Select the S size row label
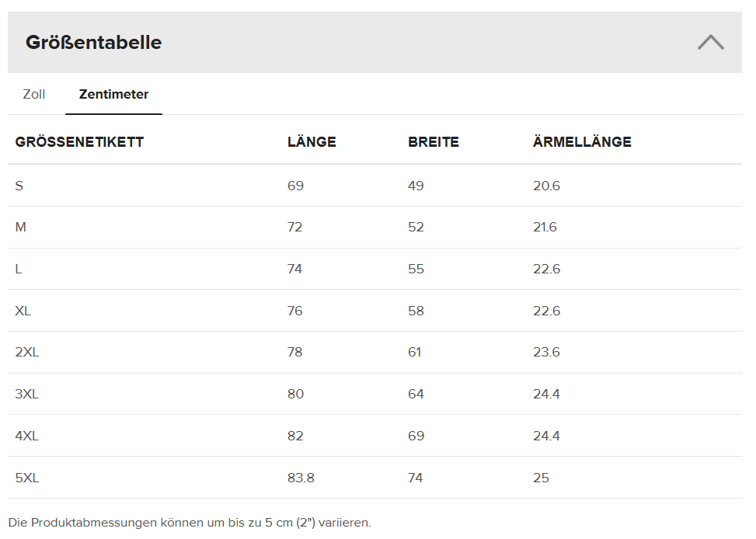Viewport: 756px width, 539px height. point(19,186)
